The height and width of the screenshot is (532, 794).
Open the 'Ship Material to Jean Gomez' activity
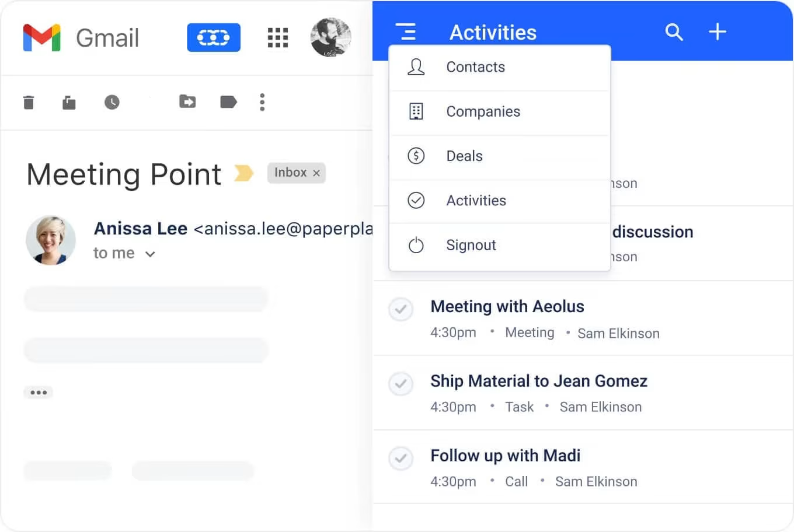click(539, 381)
